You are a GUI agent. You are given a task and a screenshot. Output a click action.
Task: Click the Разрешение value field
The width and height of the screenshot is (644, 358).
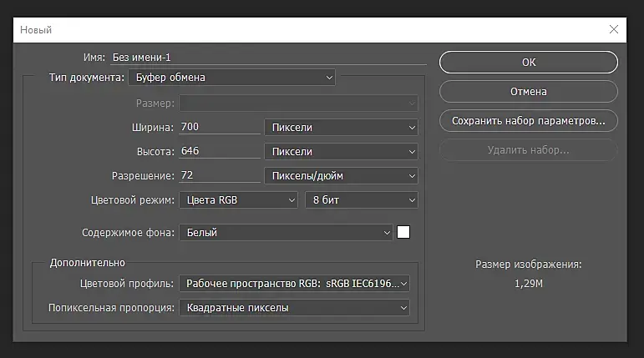(219, 175)
